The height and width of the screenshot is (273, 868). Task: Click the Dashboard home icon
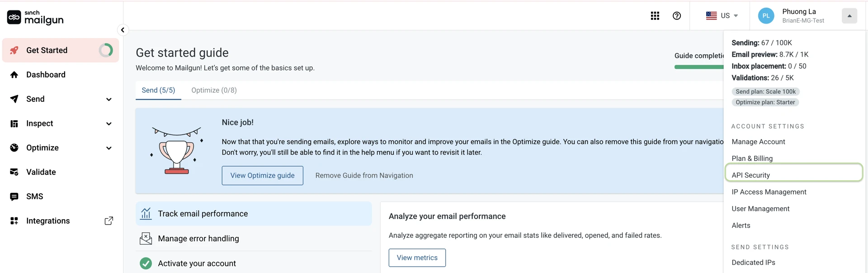(x=14, y=75)
